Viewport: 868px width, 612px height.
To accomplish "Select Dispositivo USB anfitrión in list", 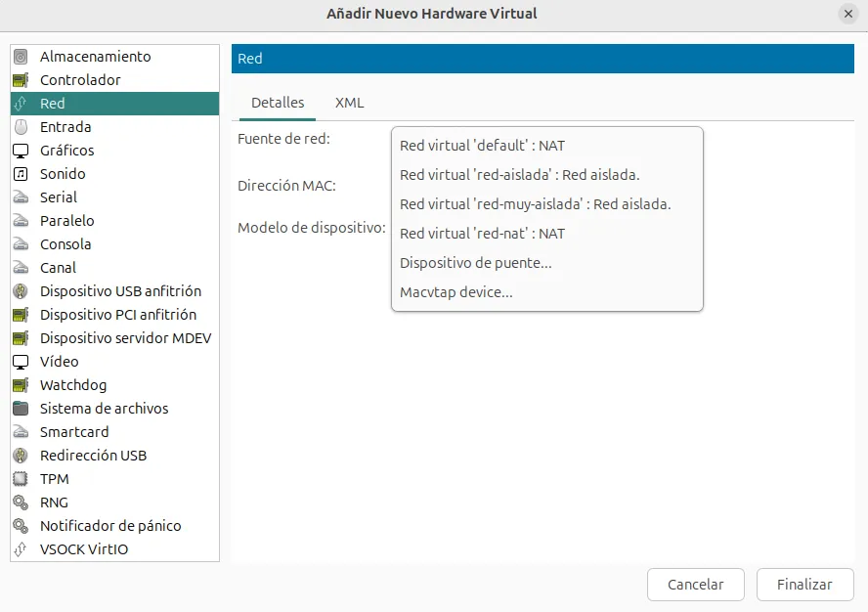I will [x=120, y=291].
